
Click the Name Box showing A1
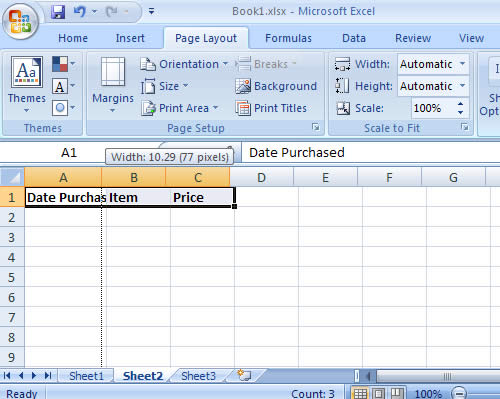(x=69, y=153)
